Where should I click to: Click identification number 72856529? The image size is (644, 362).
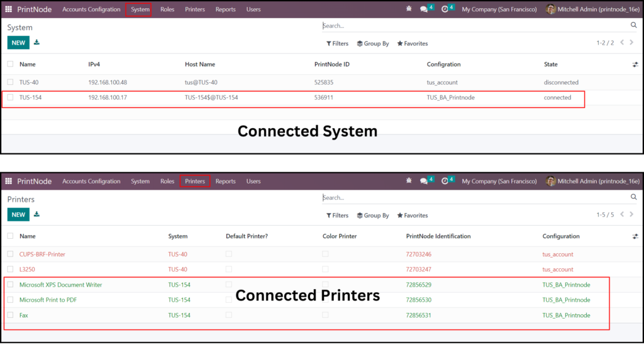(418, 285)
